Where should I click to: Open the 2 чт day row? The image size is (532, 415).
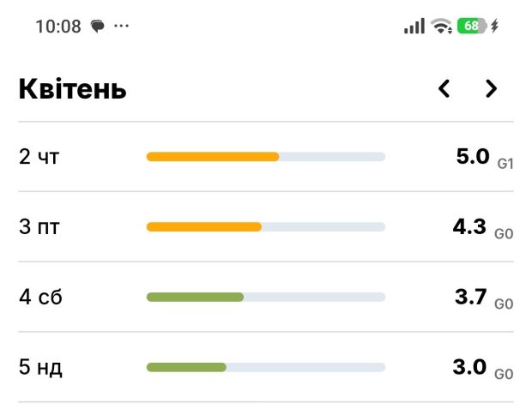point(39,157)
